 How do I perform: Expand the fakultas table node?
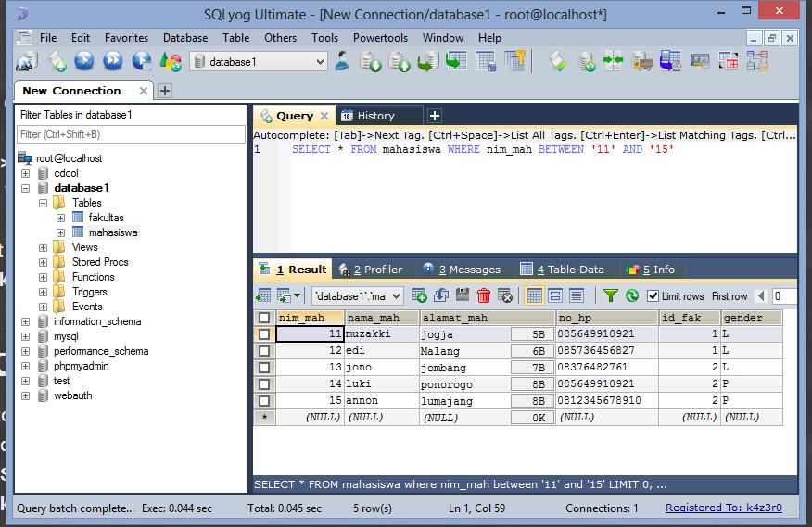[x=60, y=218]
